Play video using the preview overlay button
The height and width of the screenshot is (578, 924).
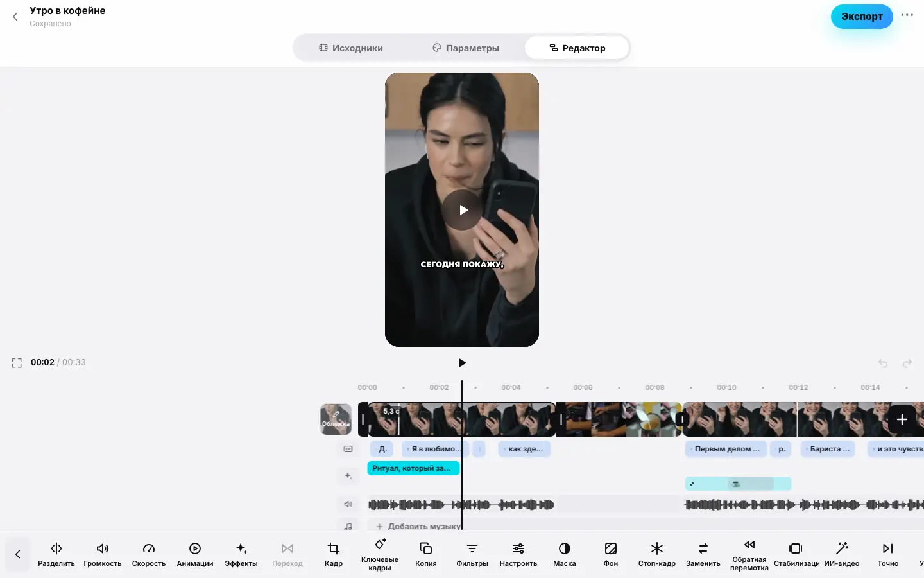click(x=462, y=210)
